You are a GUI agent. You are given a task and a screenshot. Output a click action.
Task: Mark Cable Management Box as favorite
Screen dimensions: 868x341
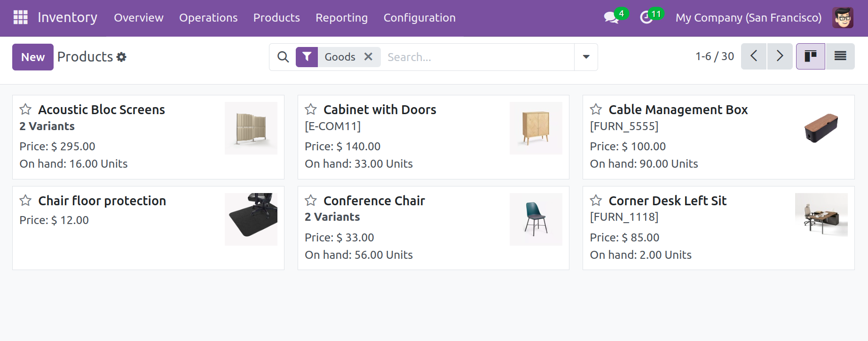pos(596,109)
